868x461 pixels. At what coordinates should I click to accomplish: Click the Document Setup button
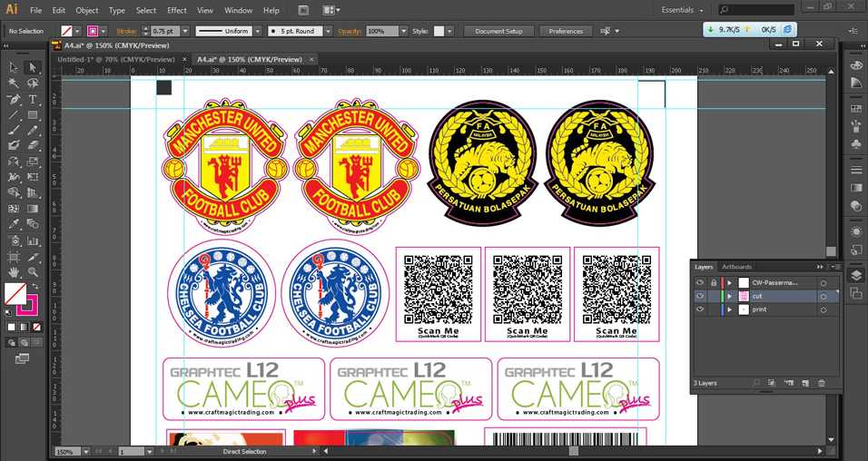click(x=498, y=32)
